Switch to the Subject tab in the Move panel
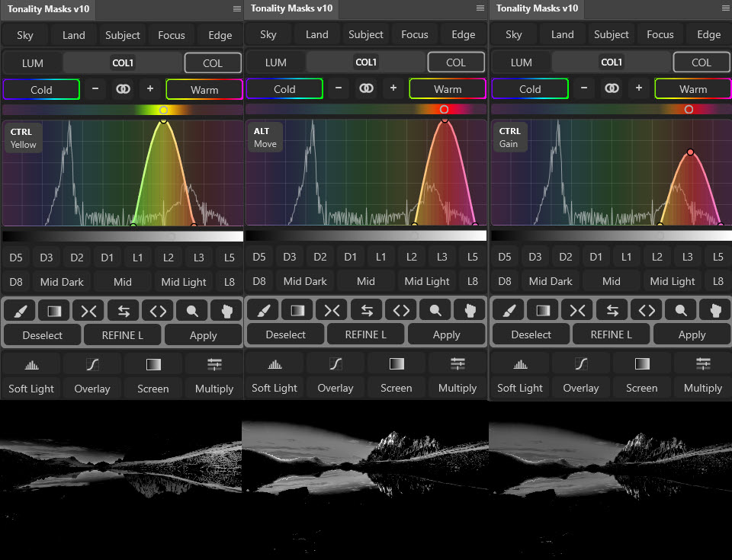 [x=366, y=34]
